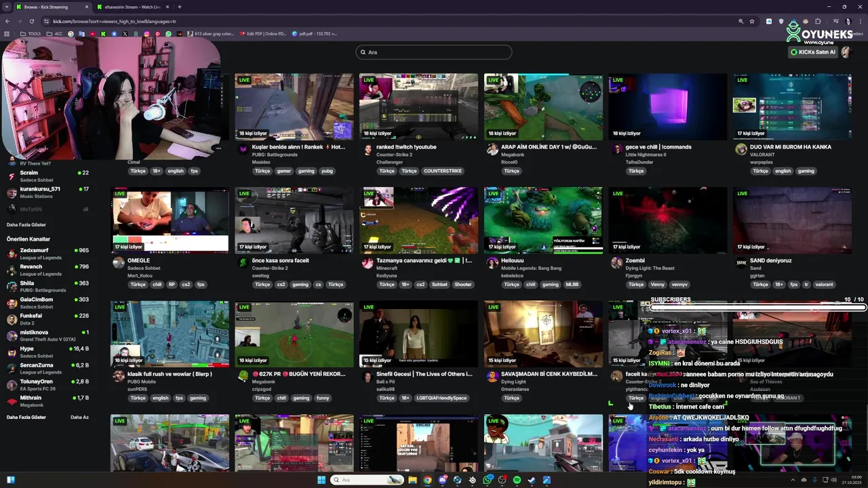Click the COUNTERSTRIKE tag
The width and height of the screenshot is (868, 488).
(443, 171)
